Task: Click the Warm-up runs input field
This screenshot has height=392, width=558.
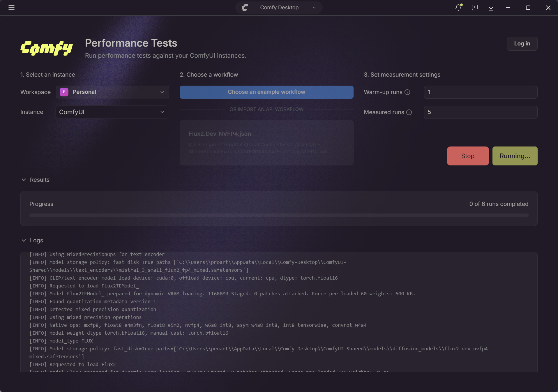Action: click(x=481, y=92)
